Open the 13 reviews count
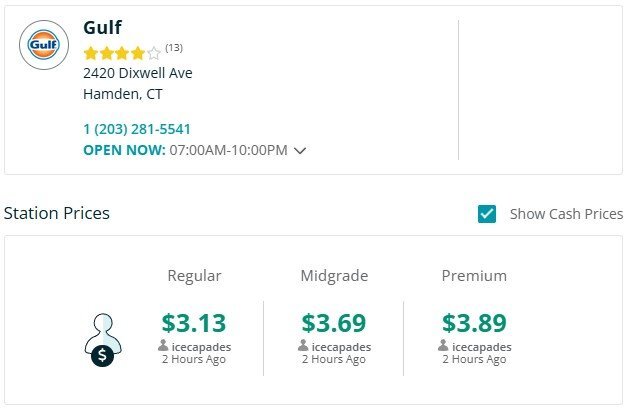The image size is (629, 412). coord(174,48)
